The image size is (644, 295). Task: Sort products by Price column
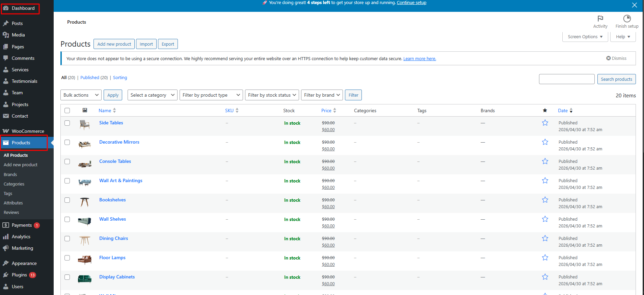pyautogui.click(x=328, y=110)
